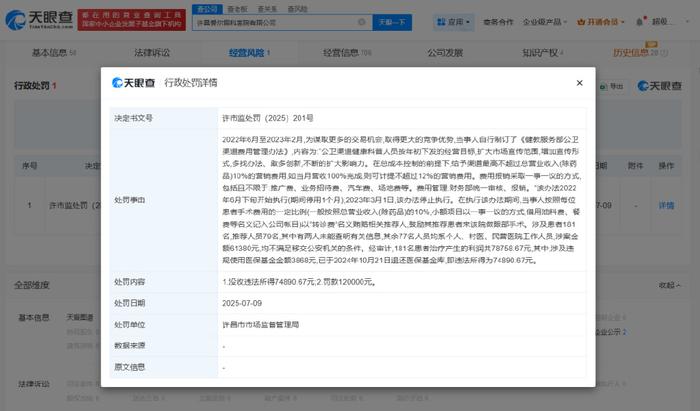This screenshot has width=700, height=411.
Task: Click the 数据来源 row label
Action: [x=129, y=346]
